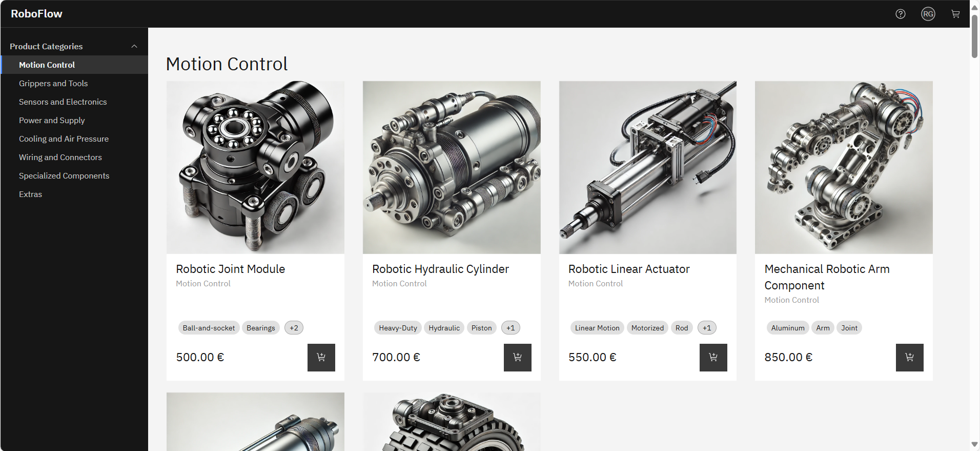Screen dimensions: 980x451
Task: Select Motion Control category
Action: click(74, 65)
